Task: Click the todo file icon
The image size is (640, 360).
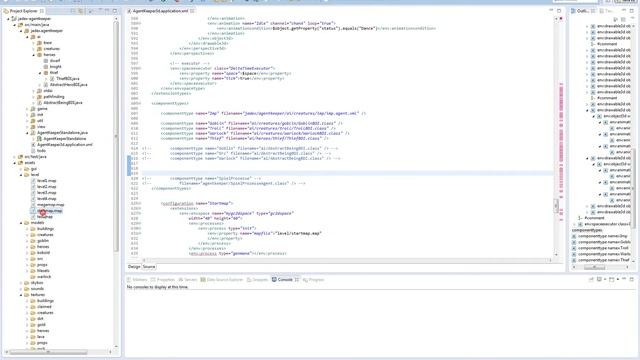Action: click(33, 151)
